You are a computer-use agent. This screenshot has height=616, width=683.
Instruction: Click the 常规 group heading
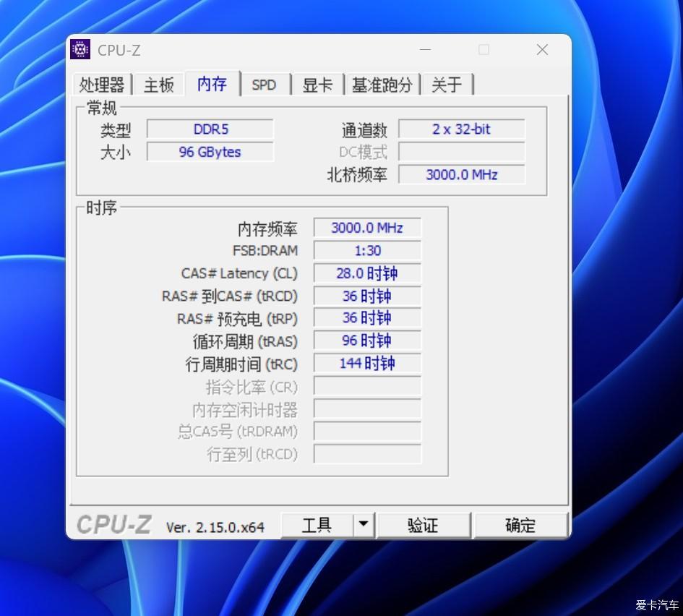(x=101, y=108)
